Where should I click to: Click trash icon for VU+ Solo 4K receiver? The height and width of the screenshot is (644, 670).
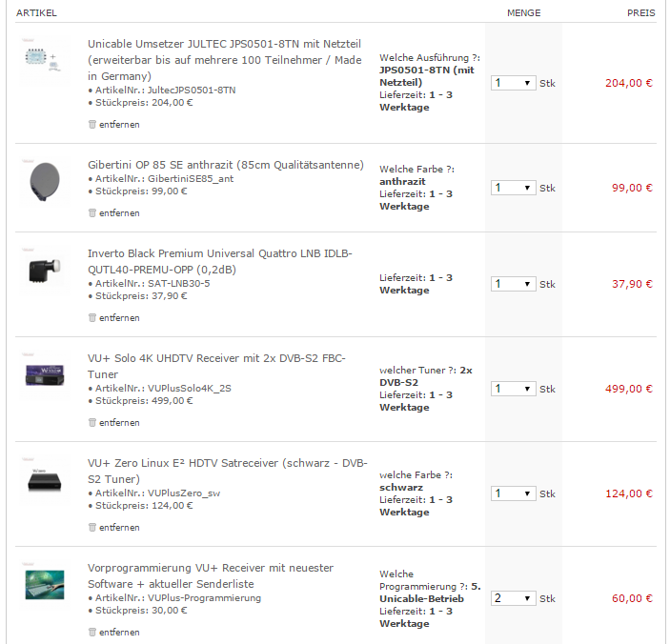coord(92,422)
